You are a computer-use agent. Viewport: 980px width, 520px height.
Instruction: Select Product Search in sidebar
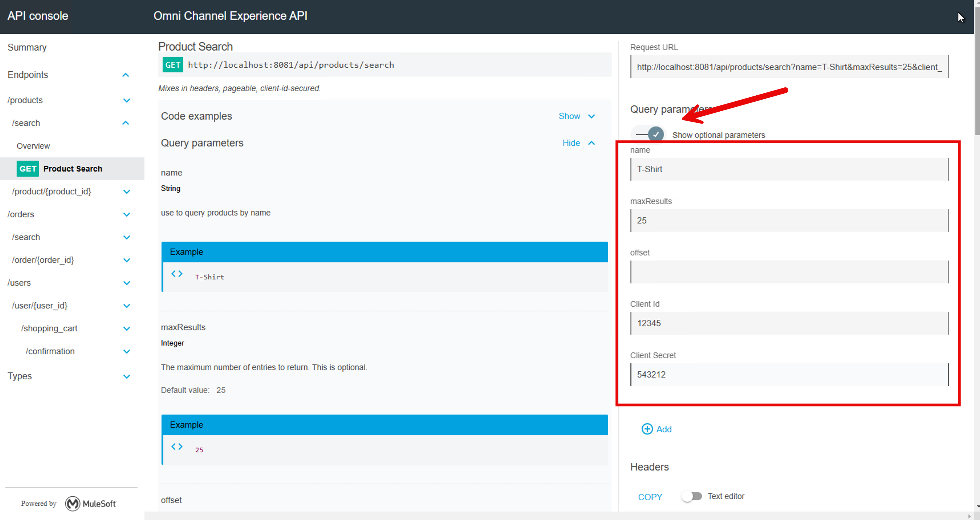coord(73,169)
